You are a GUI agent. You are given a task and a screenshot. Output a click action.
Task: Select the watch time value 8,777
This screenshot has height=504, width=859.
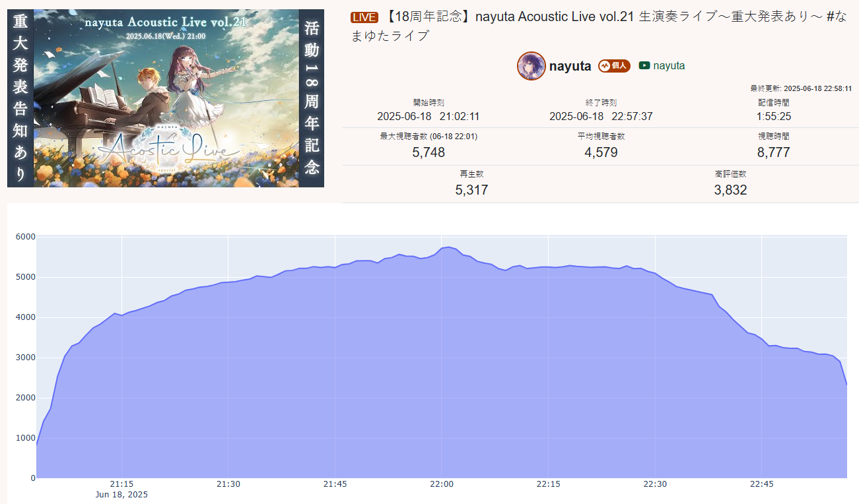tap(774, 152)
